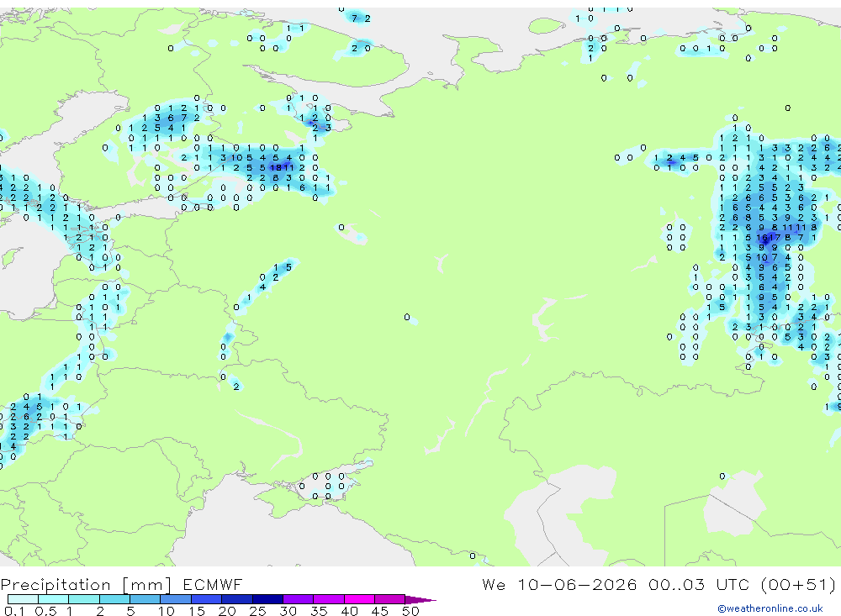
Task: Click the '25' legend scale label
Action: [257, 611]
